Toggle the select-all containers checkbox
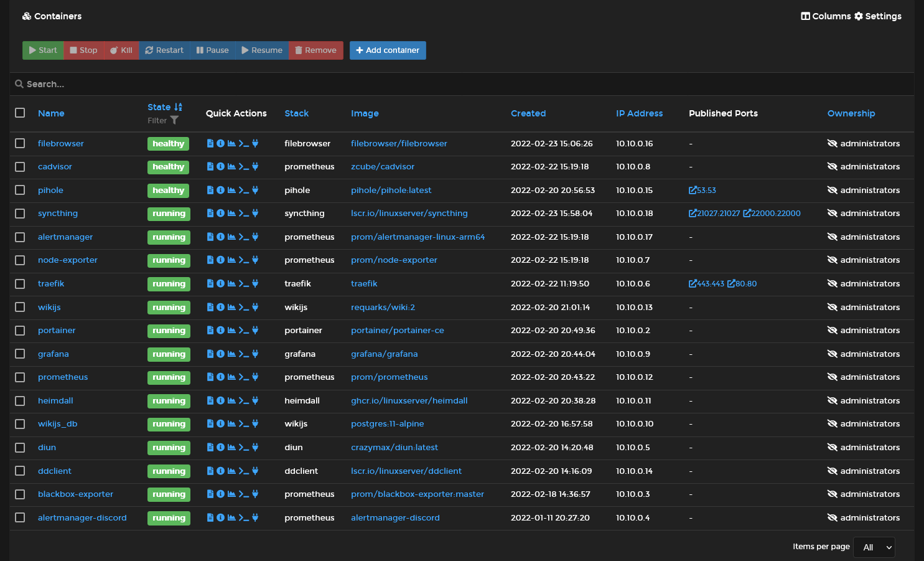Image resolution: width=924 pixels, height=561 pixels. pyautogui.click(x=20, y=113)
